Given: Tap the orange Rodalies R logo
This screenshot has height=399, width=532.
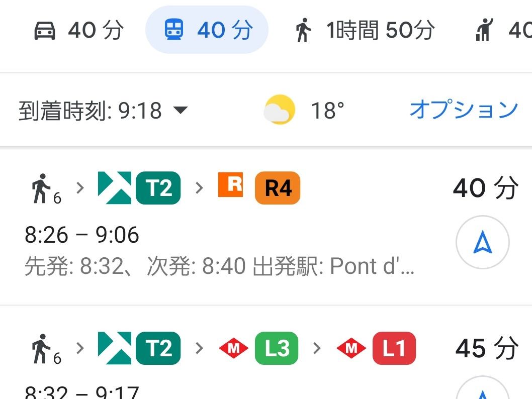Looking at the screenshot, I should (230, 184).
